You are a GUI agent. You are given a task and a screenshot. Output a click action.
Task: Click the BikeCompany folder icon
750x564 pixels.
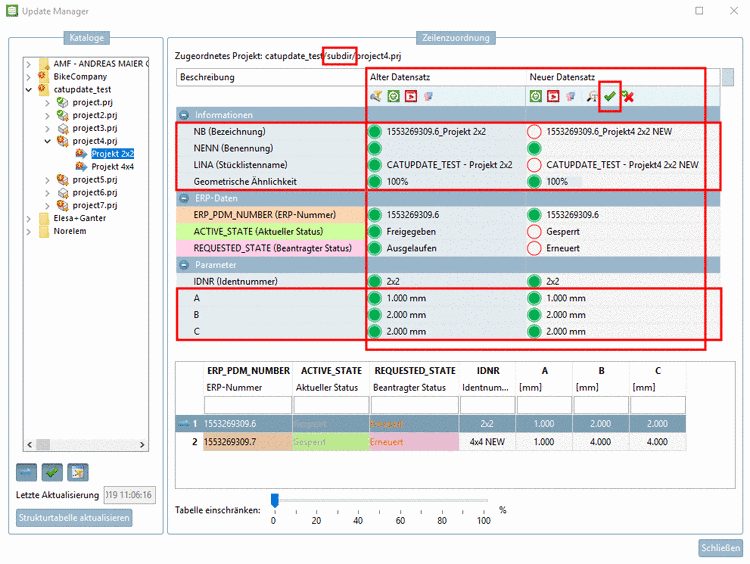pos(44,77)
